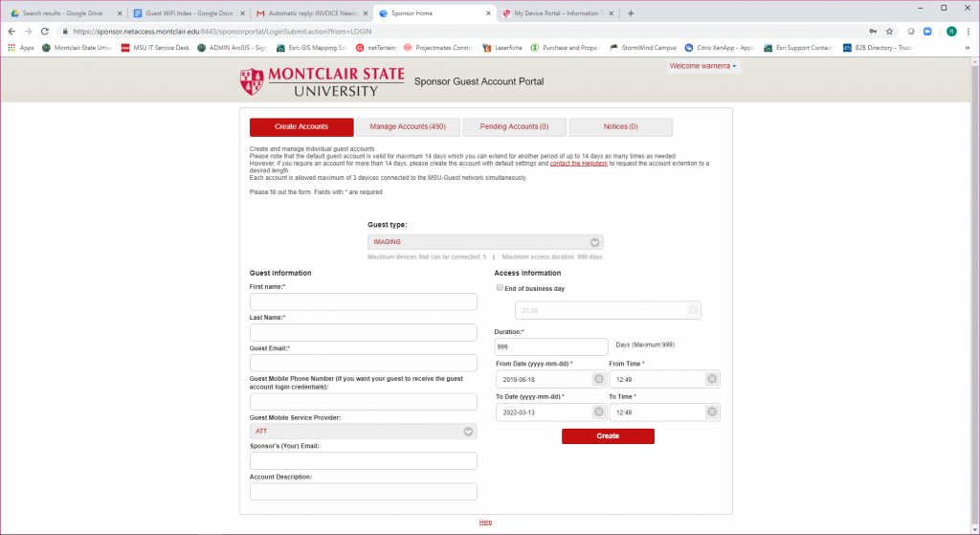Open Guest Mobile Service Provider ATT dropdown
Viewport: 980px width, 535px height.
(x=468, y=432)
